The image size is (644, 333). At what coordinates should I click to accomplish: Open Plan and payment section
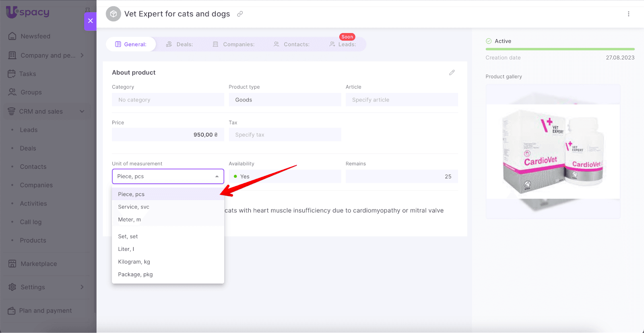pos(45,310)
